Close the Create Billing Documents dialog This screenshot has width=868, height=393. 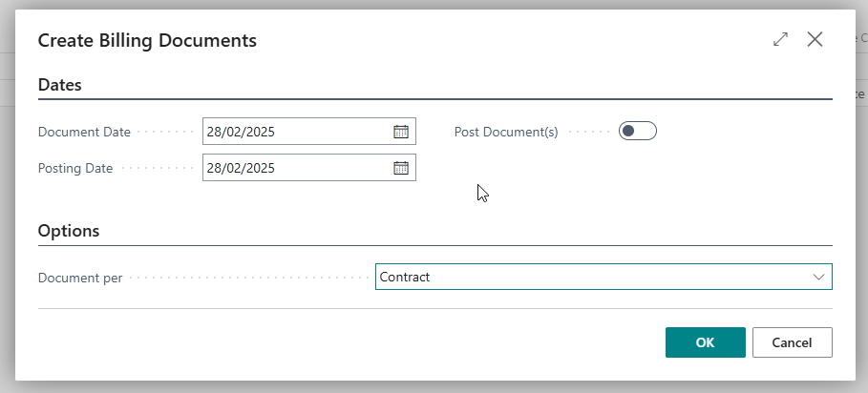click(815, 39)
